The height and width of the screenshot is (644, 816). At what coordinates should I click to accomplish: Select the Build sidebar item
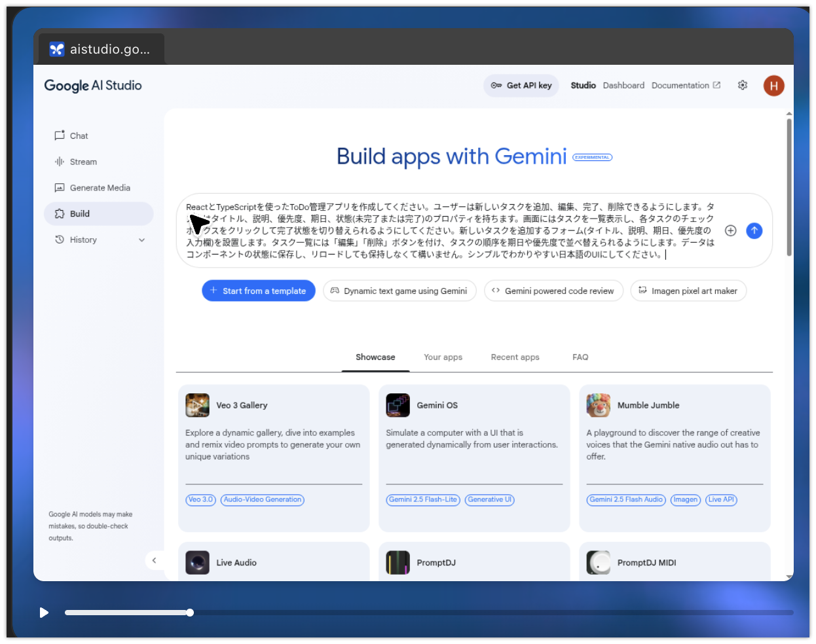tap(98, 214)
